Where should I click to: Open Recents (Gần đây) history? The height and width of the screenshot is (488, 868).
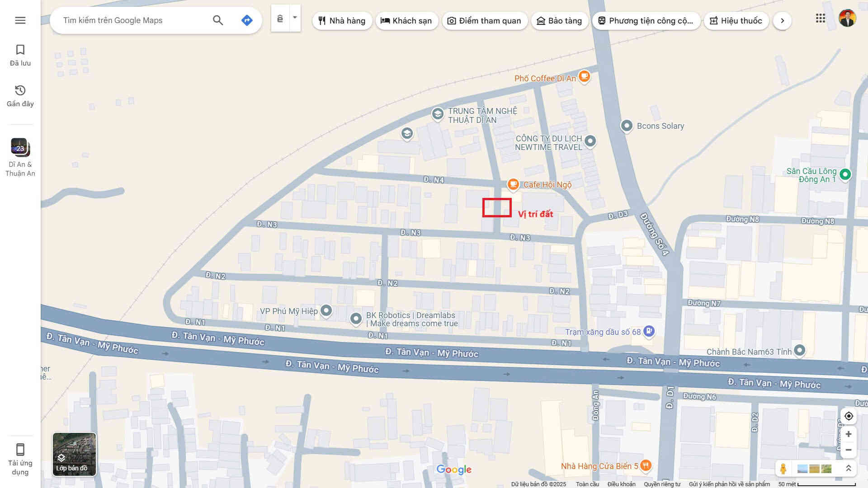(x=20, y=96)
